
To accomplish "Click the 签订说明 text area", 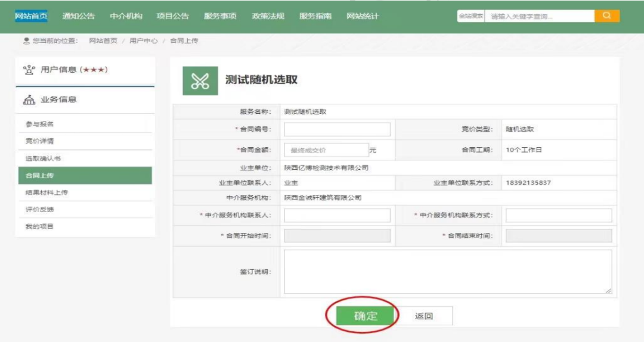I will [x=448, y=272].
